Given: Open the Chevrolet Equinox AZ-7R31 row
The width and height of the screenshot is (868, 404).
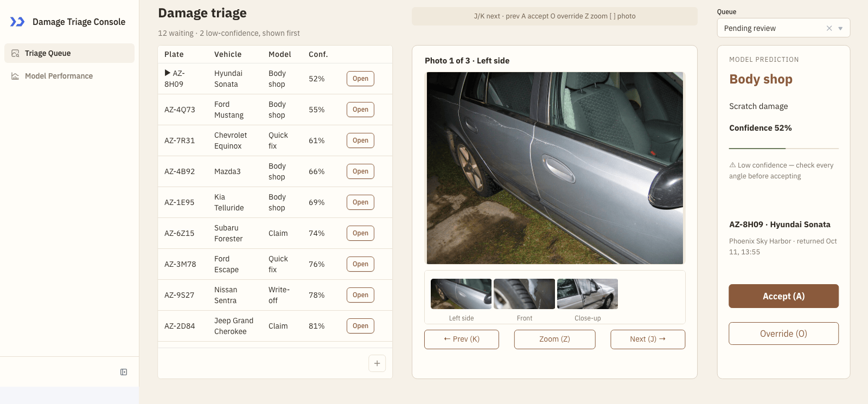Looking at the screenshot, I should pyautogui.click(x=360, y=140).
